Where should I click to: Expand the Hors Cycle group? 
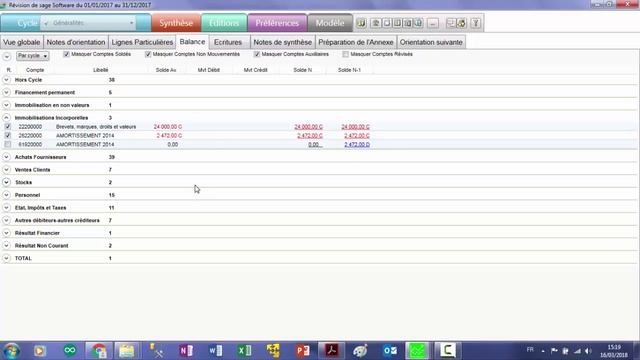click(6, 80)
